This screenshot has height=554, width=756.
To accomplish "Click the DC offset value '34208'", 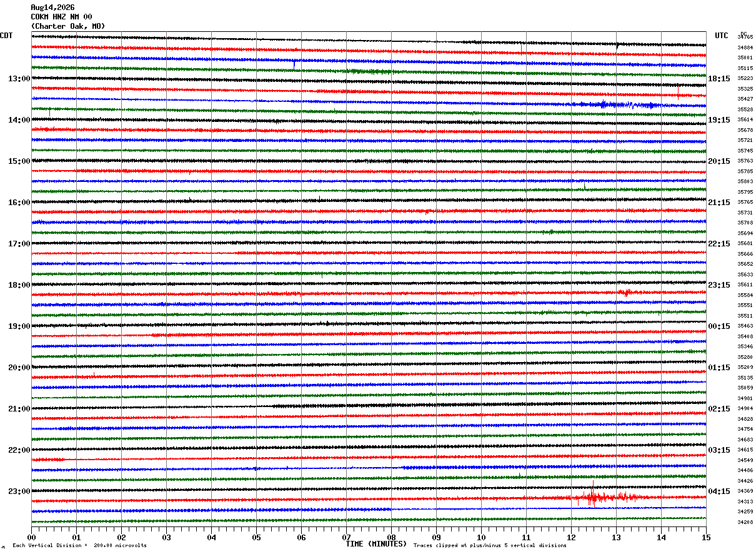I will click(x=745, y=522).
